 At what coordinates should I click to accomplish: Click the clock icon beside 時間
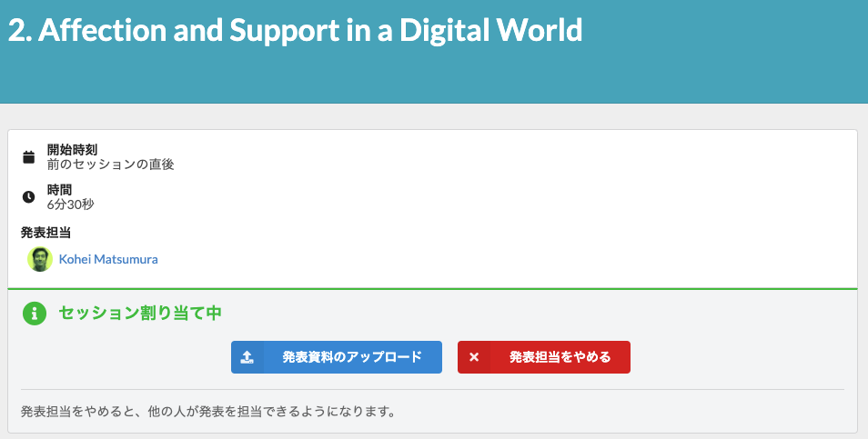click(x=28, y=196)
